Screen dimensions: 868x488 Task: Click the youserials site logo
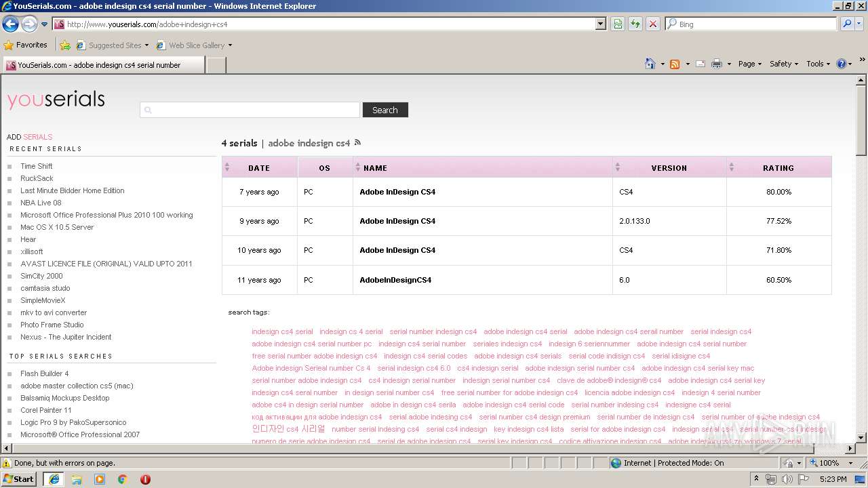(x=56, y=100)
